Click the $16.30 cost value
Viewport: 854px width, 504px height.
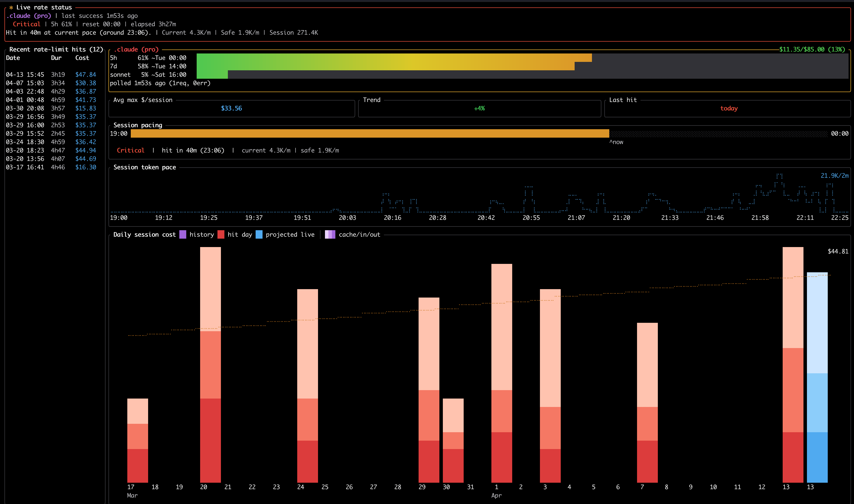coord(86,167)
